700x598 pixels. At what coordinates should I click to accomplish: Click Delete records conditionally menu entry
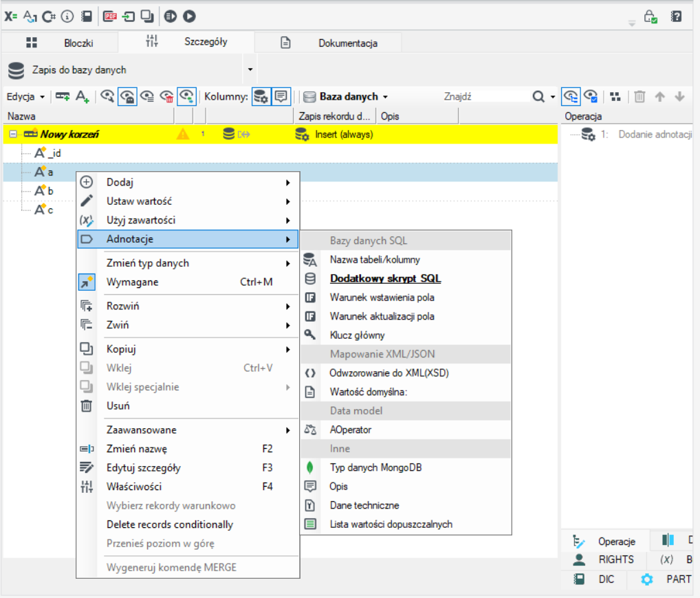(170, 524)
